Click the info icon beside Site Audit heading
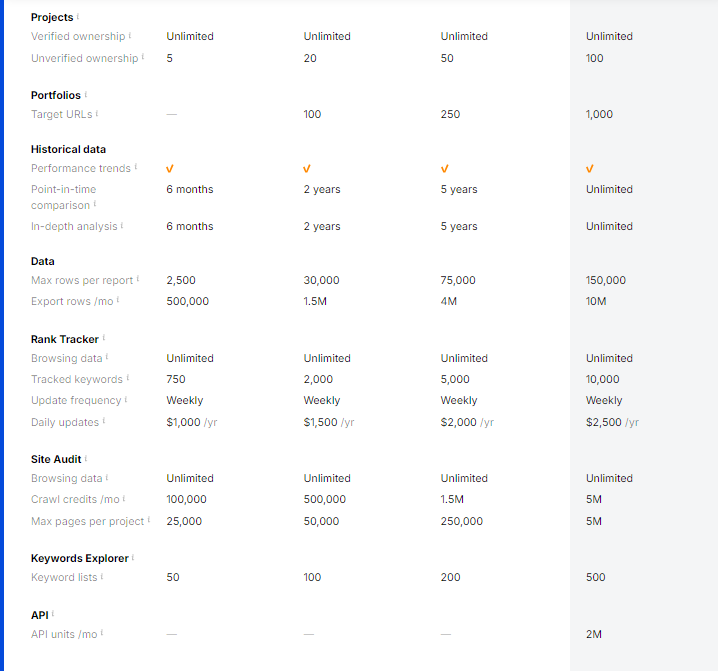This screenshot has width=718, height=671. 86,459
